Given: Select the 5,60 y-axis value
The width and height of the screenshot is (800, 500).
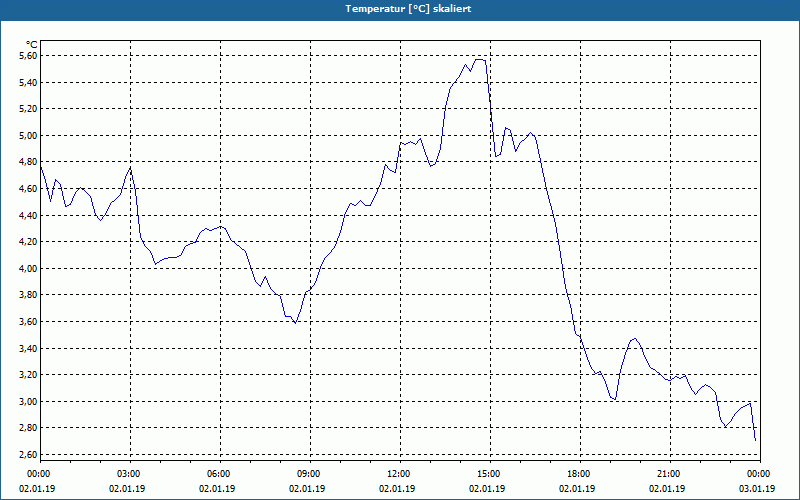Looking at the screenshot, I should tap(28, 56).
